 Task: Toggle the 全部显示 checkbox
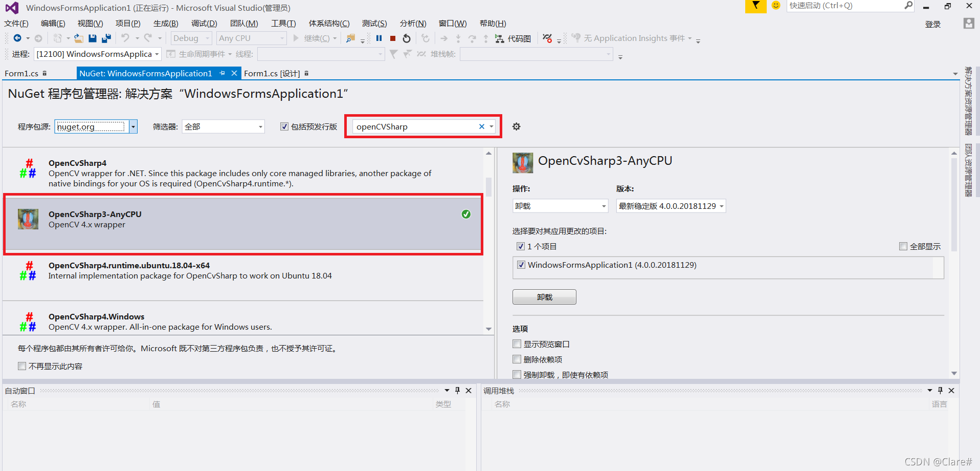[903, 246]
